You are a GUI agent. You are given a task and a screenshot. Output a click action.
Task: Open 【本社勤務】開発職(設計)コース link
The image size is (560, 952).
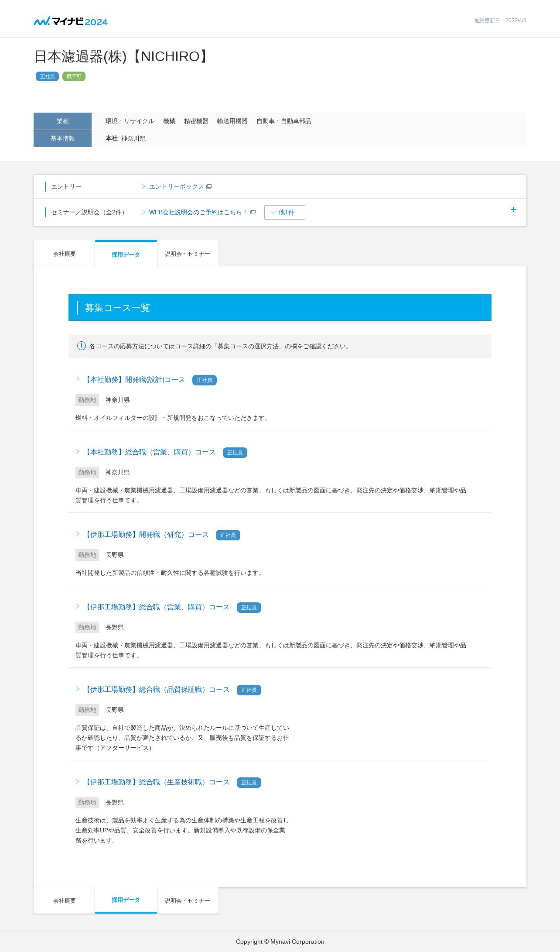tap(134, 380)
